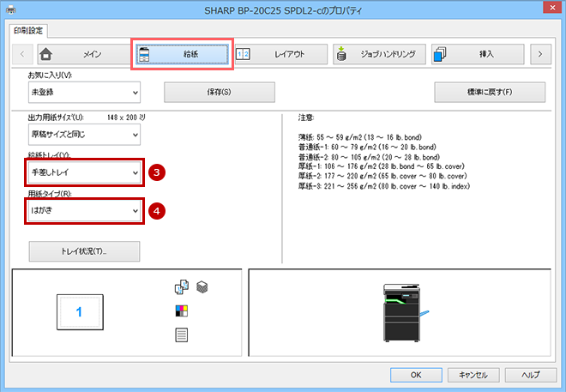The height and width of the screenshot is (392, 566).
Task: Click the 厚紙-3 221～256 g/m2 note line
Action: (x=384, y=186)
